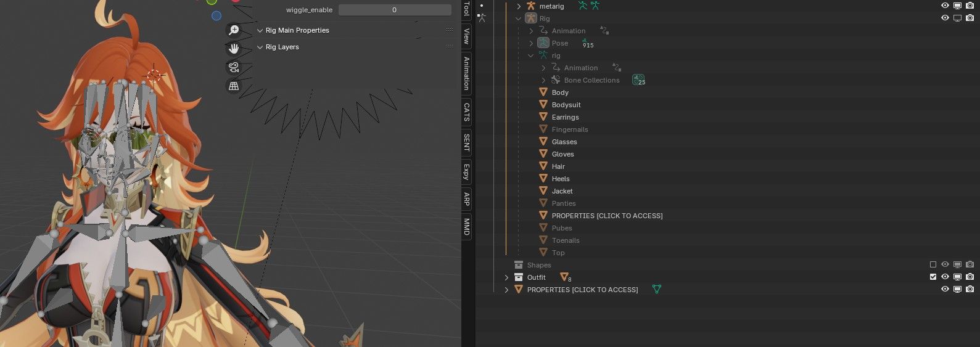The height and width of the screenshot is (347, 980).
Task: Click the Outfit collection box icon
Action: 519,277
